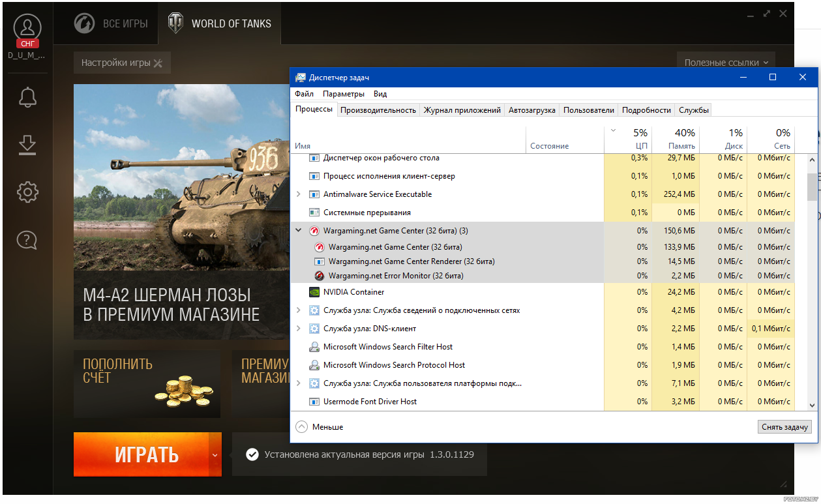Click the Wargaming.net Game Center (3) group icon

coord(314,231)
